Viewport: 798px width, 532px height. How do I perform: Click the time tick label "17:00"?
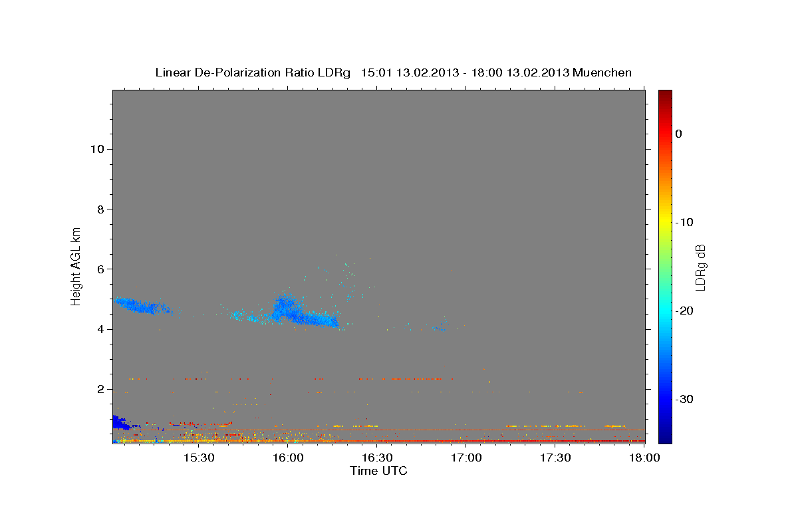click(466, 458)
